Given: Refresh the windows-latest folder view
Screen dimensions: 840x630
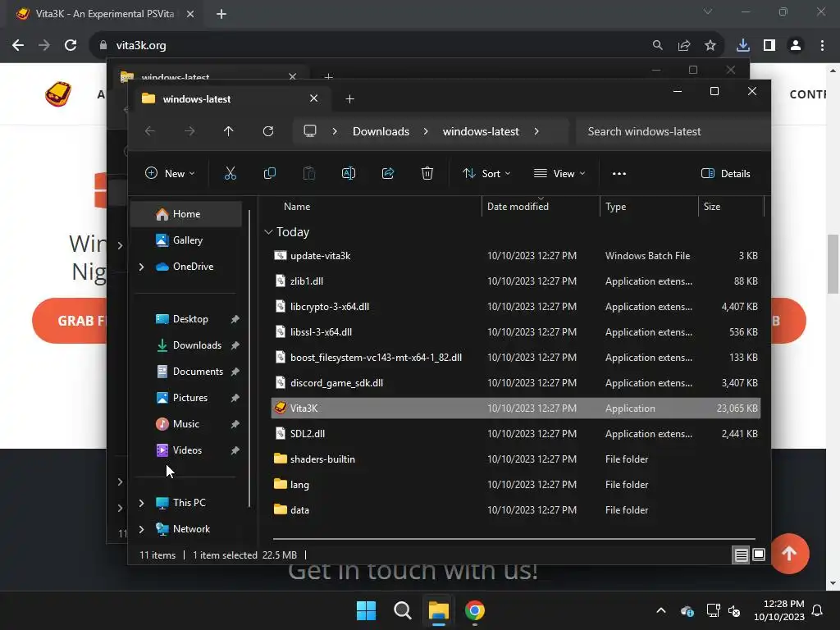Looking at the screenshot, I should point(268,131).
